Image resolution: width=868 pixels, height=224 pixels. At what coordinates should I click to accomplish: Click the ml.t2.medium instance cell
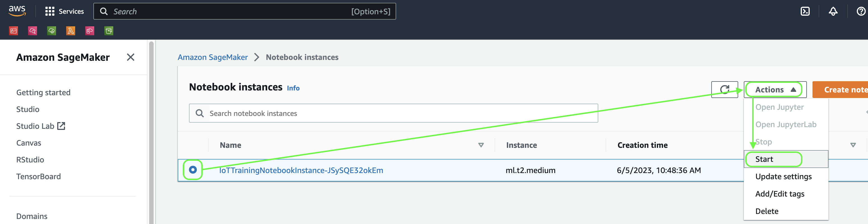coord(530,170)
